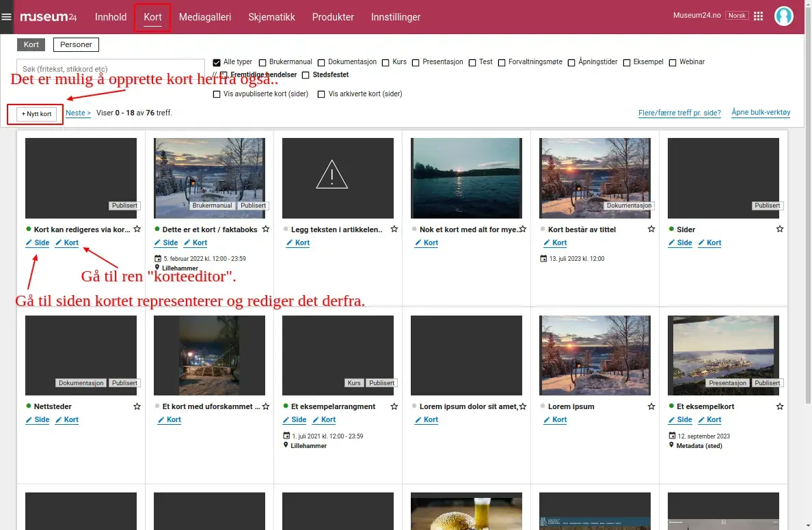Viewport: 812px width, 530px height.
Task: Favorite the "Legg teksten i artikkelen.." card
Action: pos(394,229)
